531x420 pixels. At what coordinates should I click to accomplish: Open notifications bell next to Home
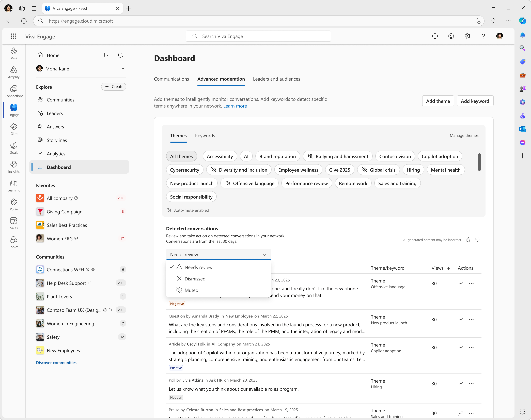tap(120, 55)
